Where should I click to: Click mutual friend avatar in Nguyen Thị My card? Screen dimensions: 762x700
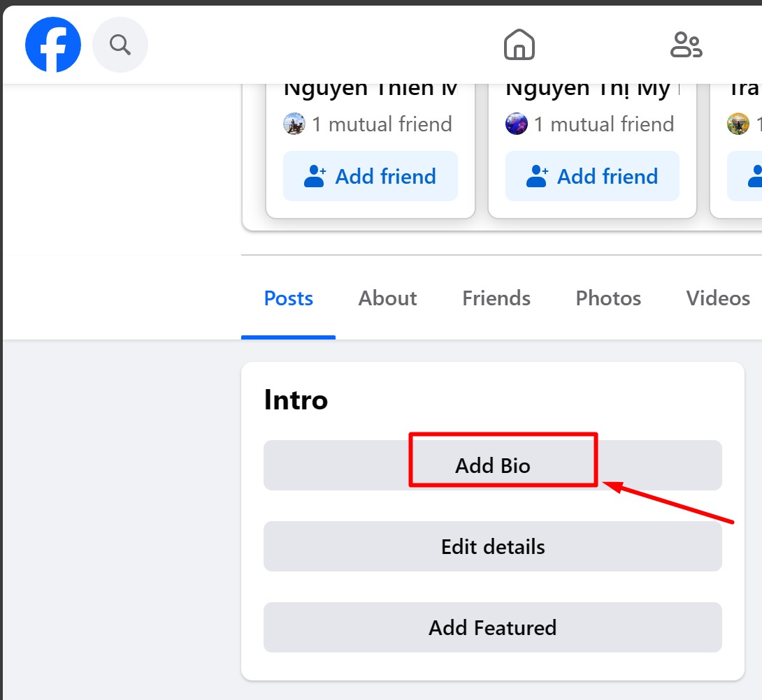pyautogui.click(x=516, y=124)
